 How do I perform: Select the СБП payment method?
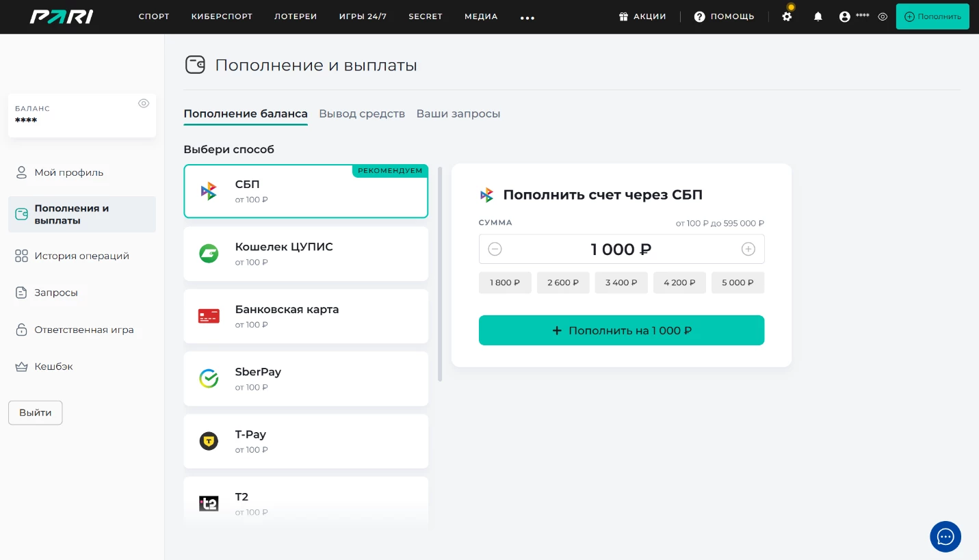[306, 191]
